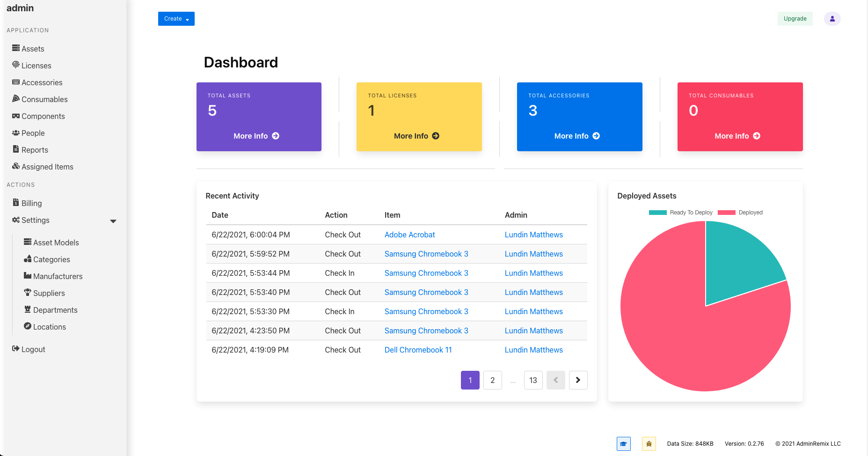Click the arrow icon on Total Consumables card
868x456 pixels.
tap(757, 136)
